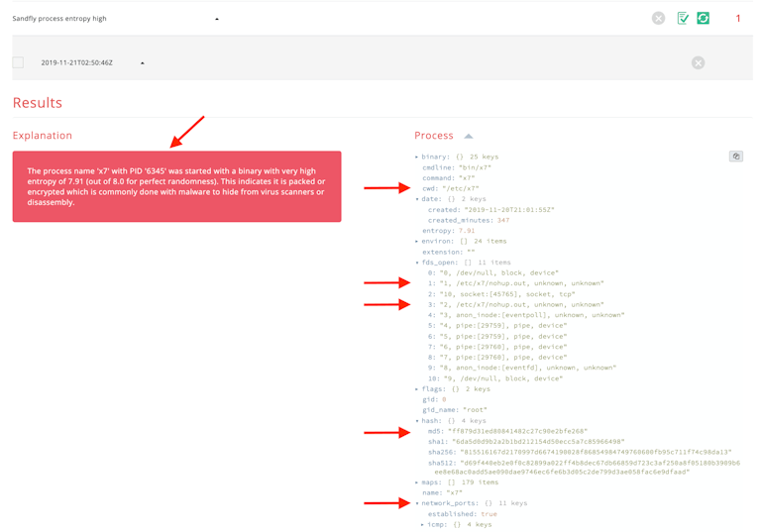
Task: Copy process JSON with the clipboard icon
Action: point(736,157)
